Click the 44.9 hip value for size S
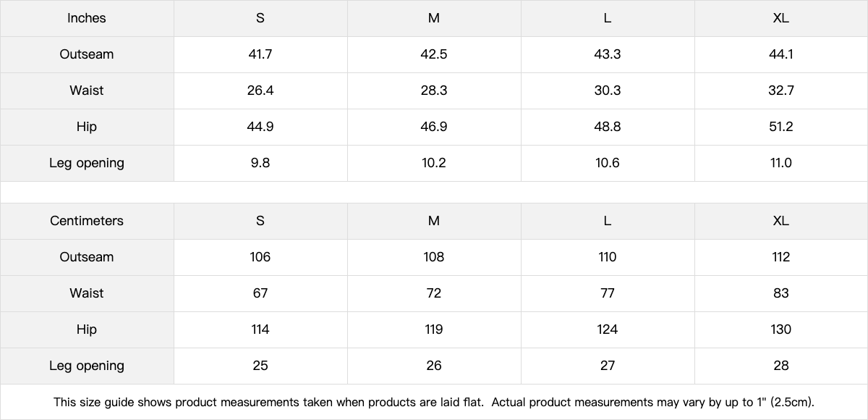 tap(260, 127)
